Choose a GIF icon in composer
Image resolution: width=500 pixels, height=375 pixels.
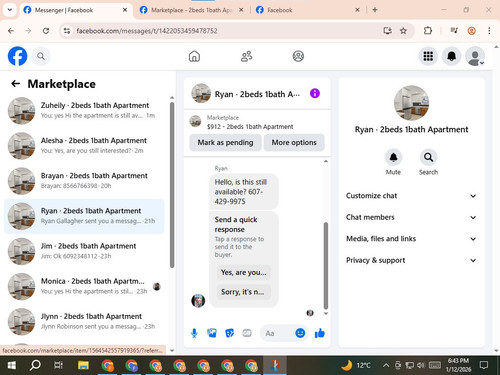coord(247,333)
